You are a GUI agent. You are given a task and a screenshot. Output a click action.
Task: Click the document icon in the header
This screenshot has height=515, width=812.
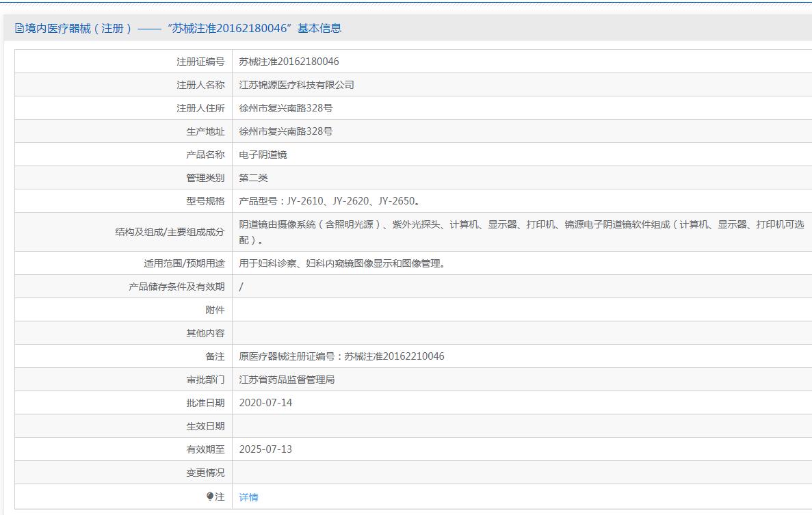pos(19,29)
